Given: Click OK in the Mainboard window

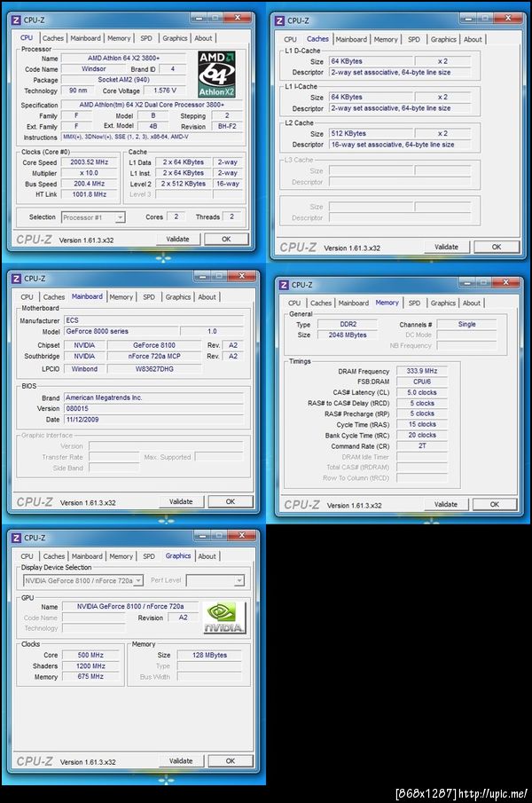Looking at the screenshot, I should [x=231, y=502].
